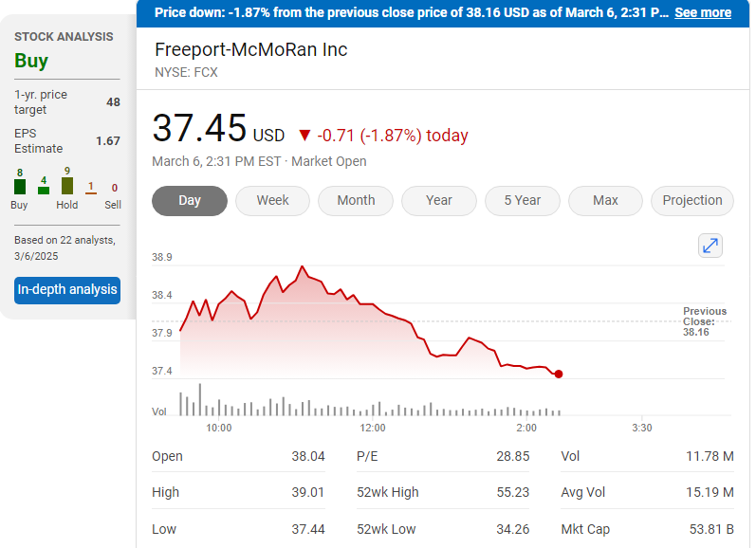Viewport: 756px width, 548px height.
Task: Open the Projection chart view
Action: [691, 200]
